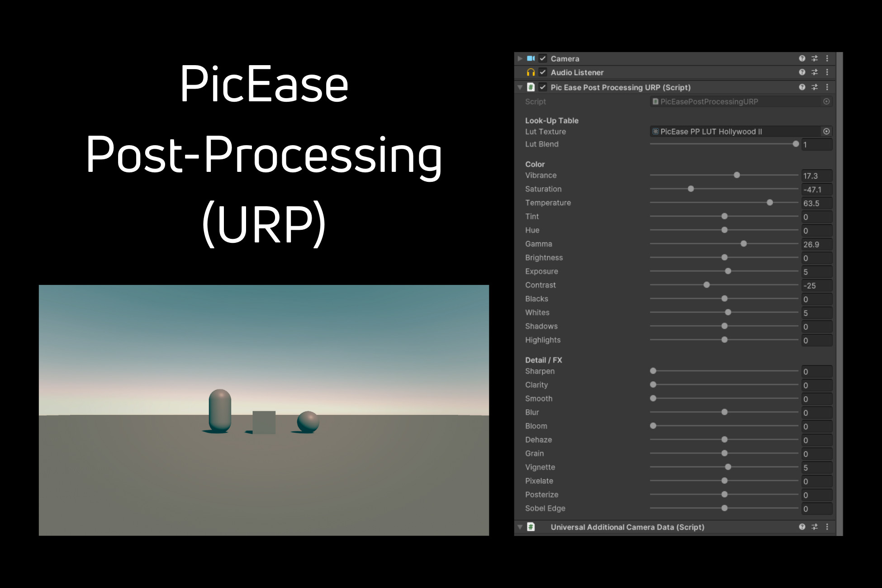Open the PicEase Post Processing URP context menu

pyautogui.click(x=827, y=87)
